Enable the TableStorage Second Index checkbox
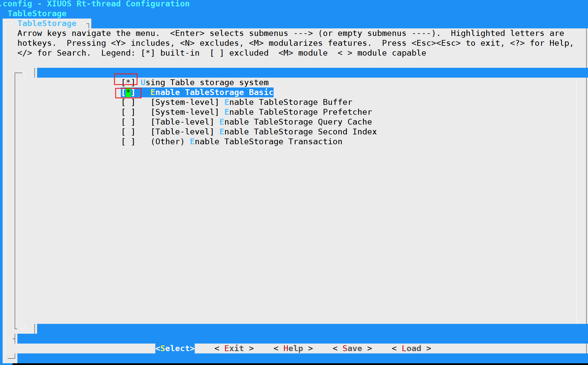 point(128,132)
